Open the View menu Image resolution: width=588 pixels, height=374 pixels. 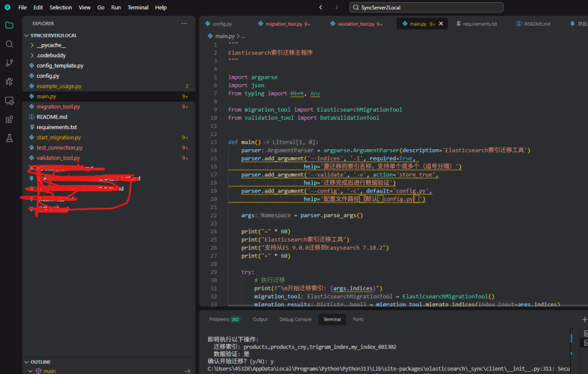tap(84, 7)
